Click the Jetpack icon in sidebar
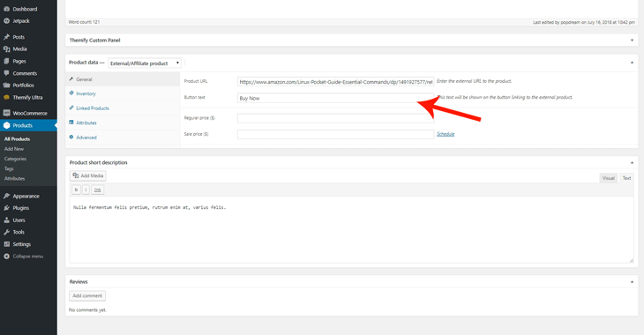Screen dimensions: 644x335 (x=6, y=21)
